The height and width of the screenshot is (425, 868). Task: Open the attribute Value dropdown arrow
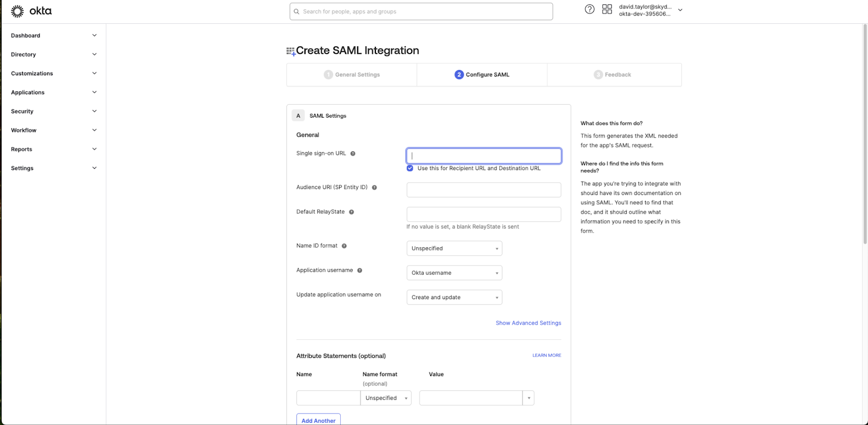[x=529, y=398]
